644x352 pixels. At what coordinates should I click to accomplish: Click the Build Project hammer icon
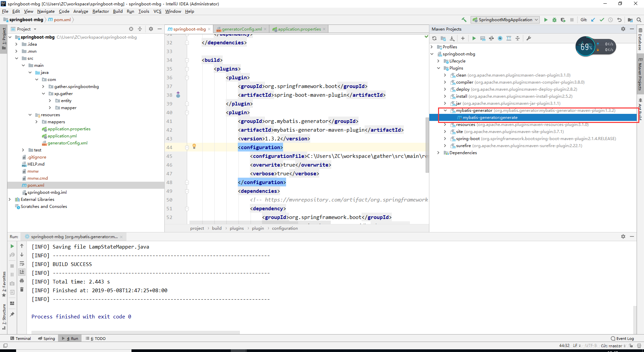[464, 20]
